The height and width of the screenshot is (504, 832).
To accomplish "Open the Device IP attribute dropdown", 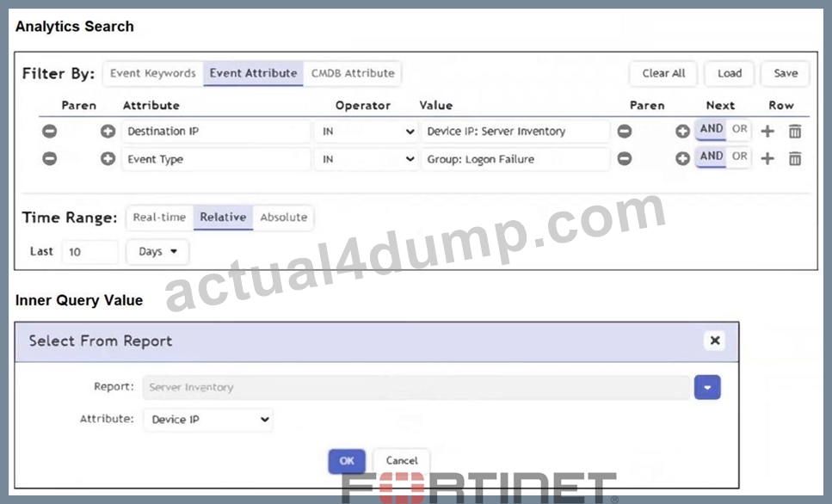I will pos(208,420).
